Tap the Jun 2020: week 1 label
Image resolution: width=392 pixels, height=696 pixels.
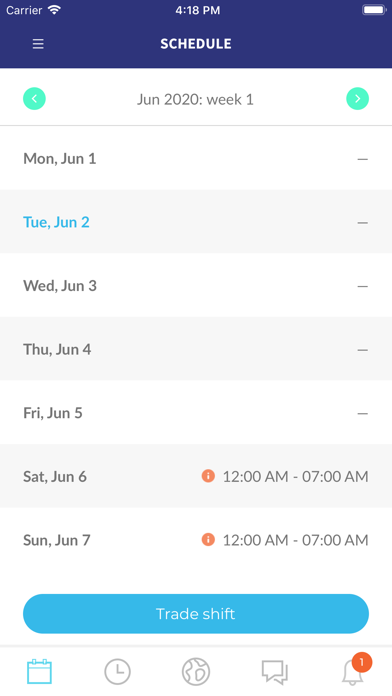click(x=195, y=99)
